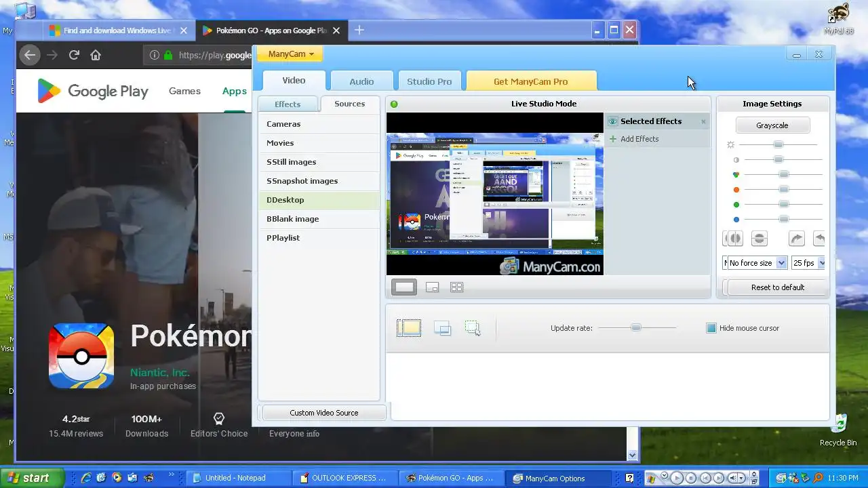Open the MyPal 68 desktop shortcut

[x=839, y=19]
